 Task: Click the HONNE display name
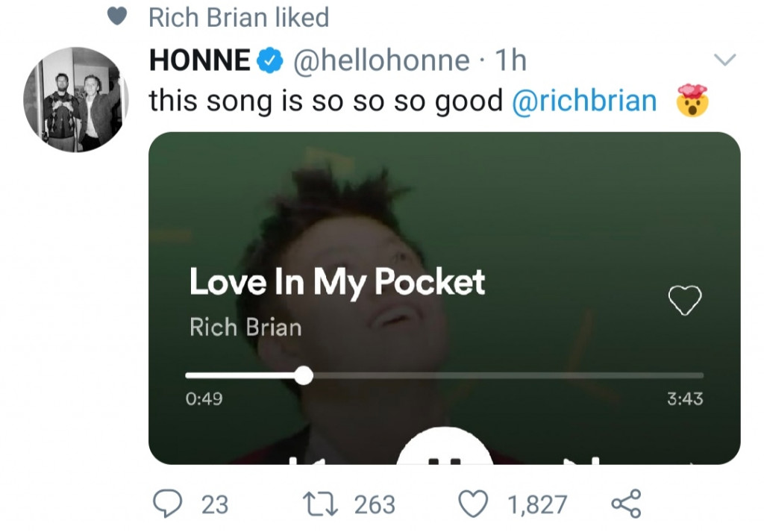click(x=200, y=60)
